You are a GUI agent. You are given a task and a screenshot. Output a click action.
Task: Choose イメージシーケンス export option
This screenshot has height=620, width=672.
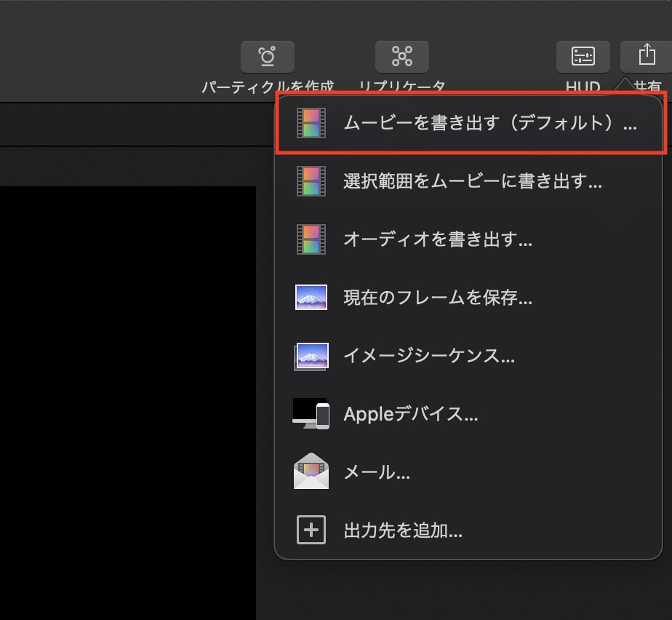point(469,356)
